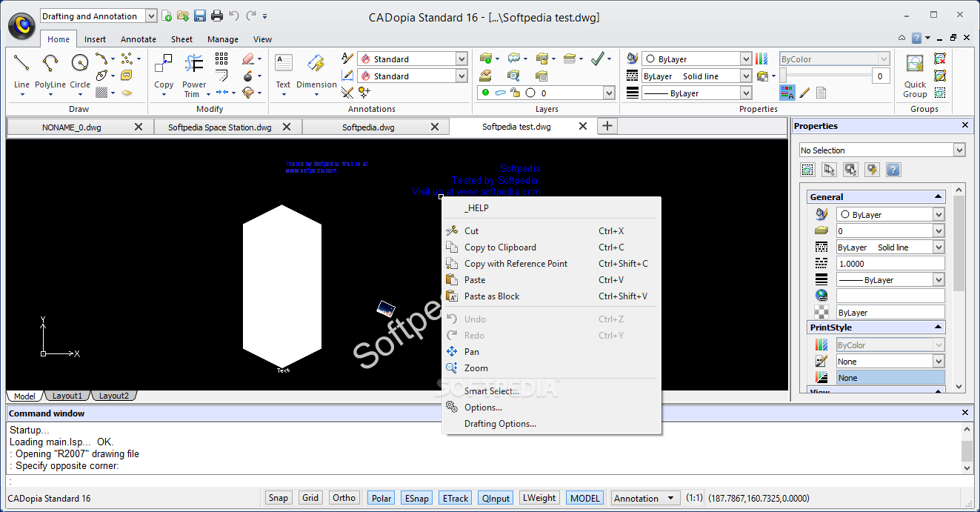Toggle LWeight in the status bar
This screenshot has height=512, width=980.
pyautogui.click(x=539, y=498)
